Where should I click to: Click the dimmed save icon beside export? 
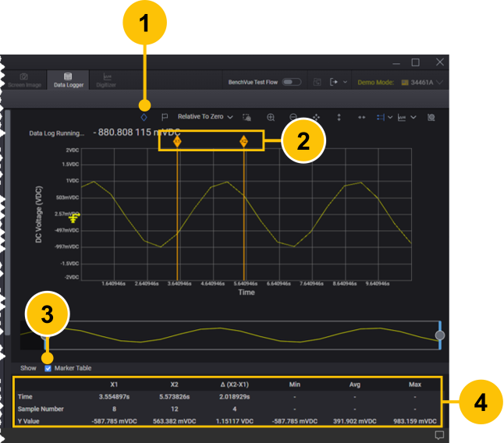[317, 82]
